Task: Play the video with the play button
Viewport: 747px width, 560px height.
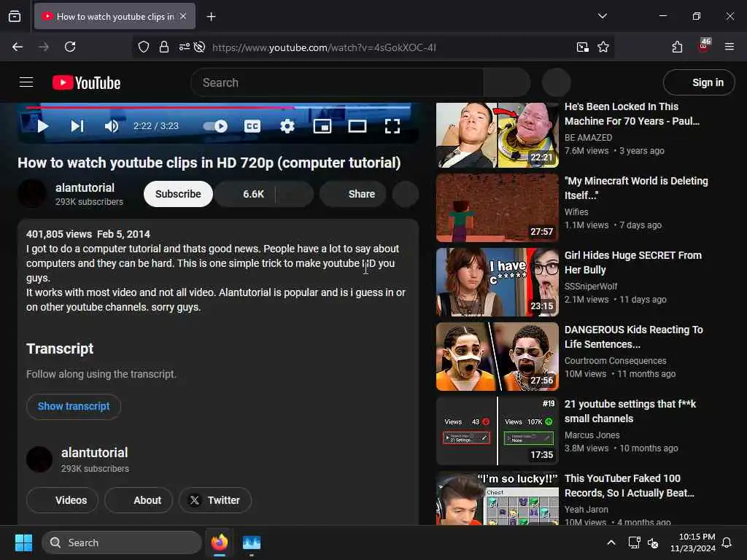Action: coord(42,126)
